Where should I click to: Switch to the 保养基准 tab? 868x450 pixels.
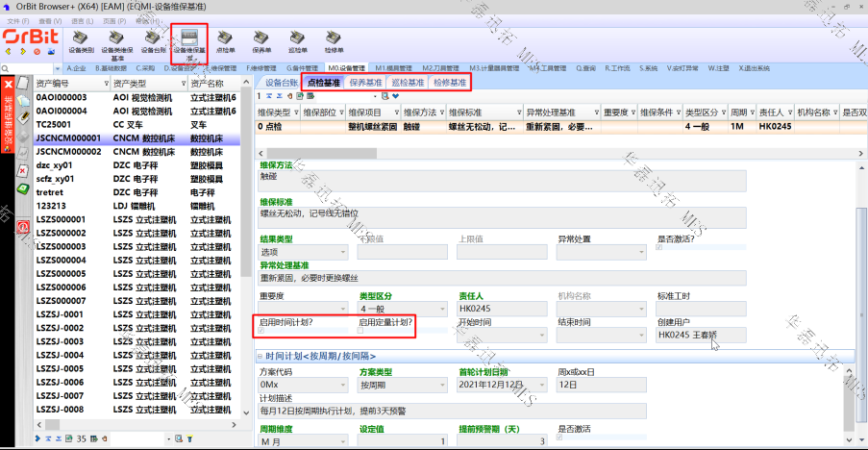click(x=366, y=83)
